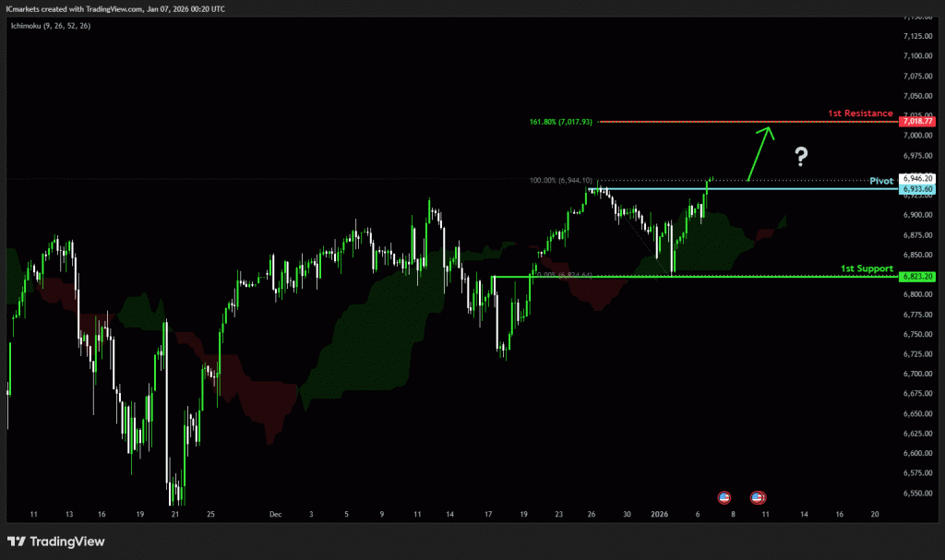
Task: Click the green 6,823.20 support price label
Action: click(x=920, y=276)
